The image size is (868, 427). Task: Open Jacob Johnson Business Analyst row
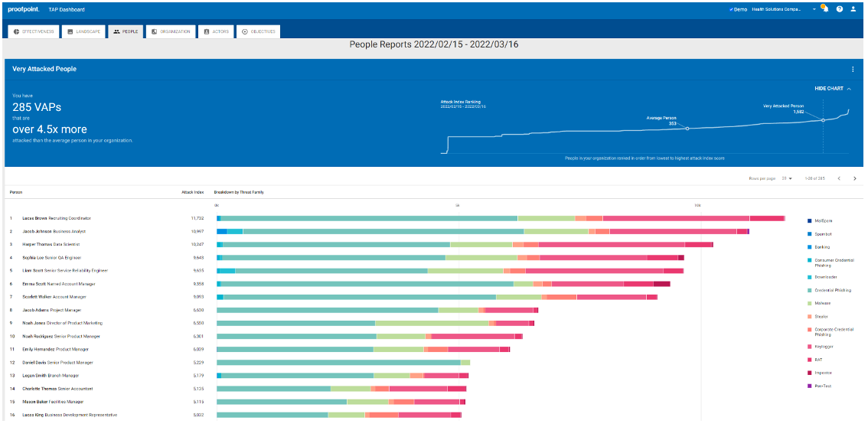pos(54,231)
